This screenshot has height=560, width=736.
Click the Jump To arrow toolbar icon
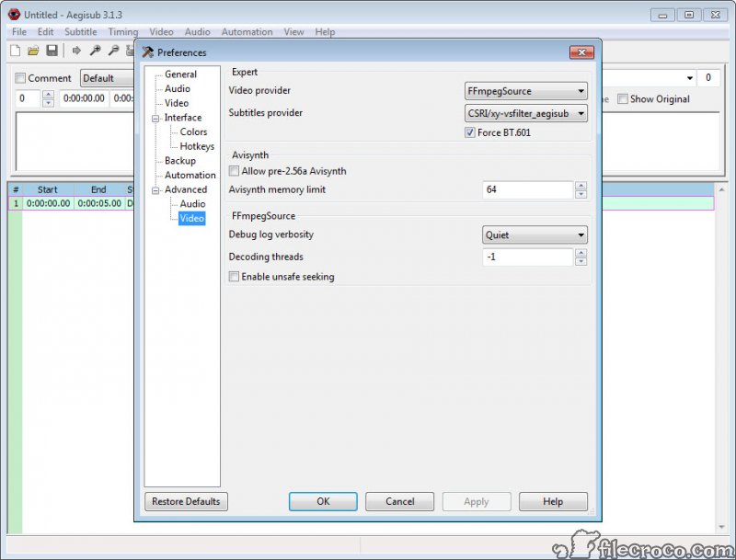[x=76, y=51]
